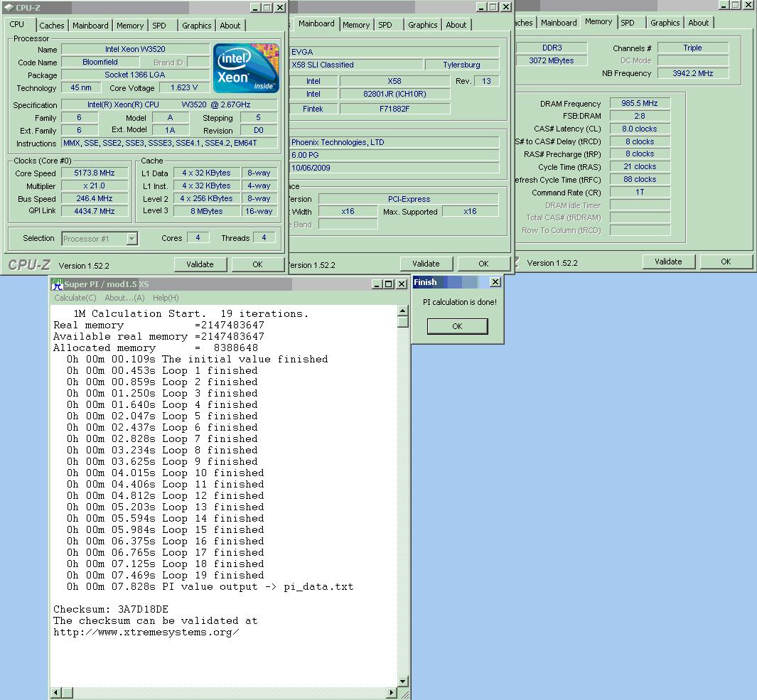Image resolution: width=757 pixels, height=700 pixels.
Task: Click OK in the CPU tab window
Action: [x=257, y=264]
